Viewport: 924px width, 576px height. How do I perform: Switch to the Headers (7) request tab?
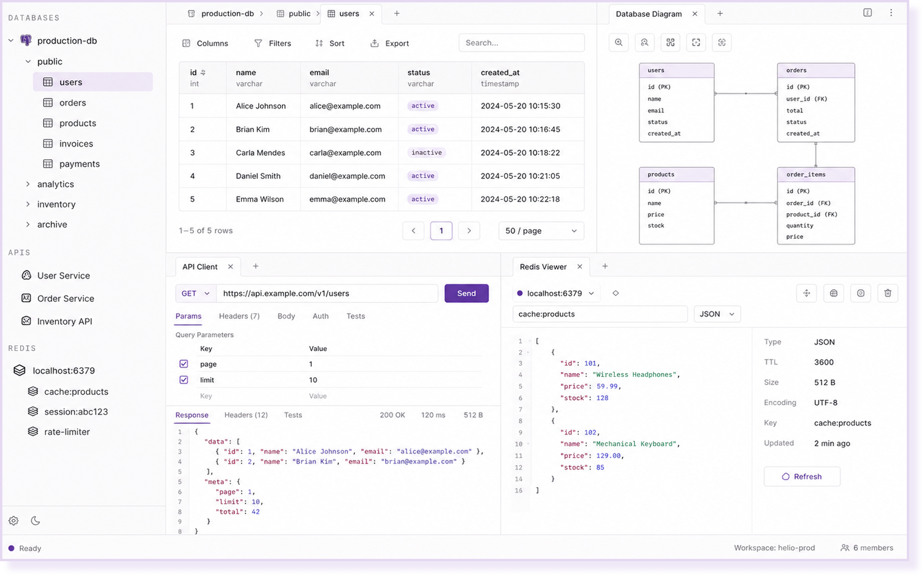point(239,316)
